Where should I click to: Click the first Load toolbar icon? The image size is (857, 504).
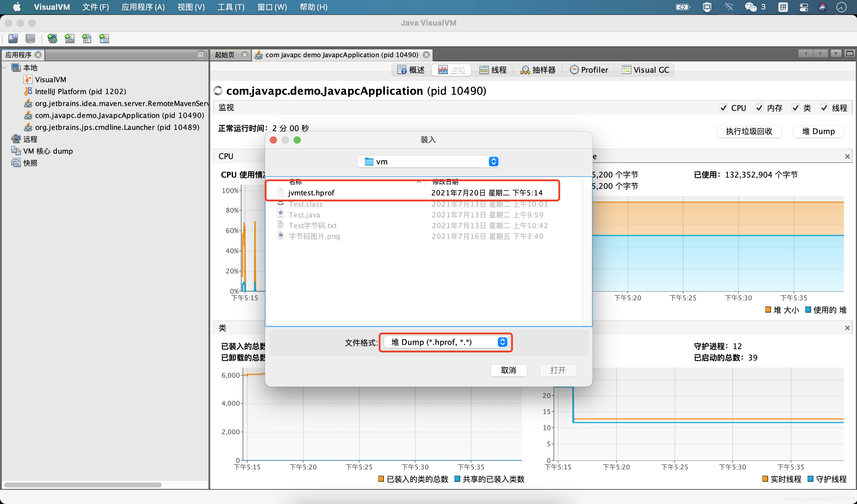click(x=13, y=38)
